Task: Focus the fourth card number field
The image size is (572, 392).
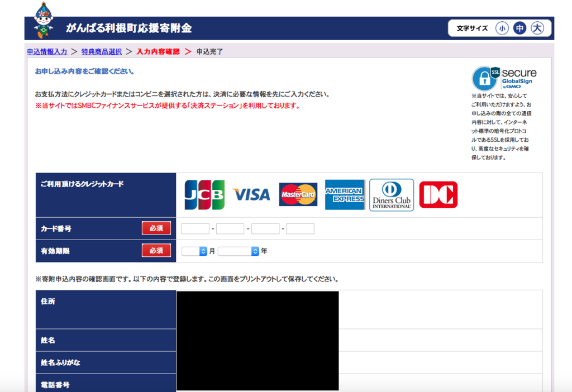Action: [300, 228]
